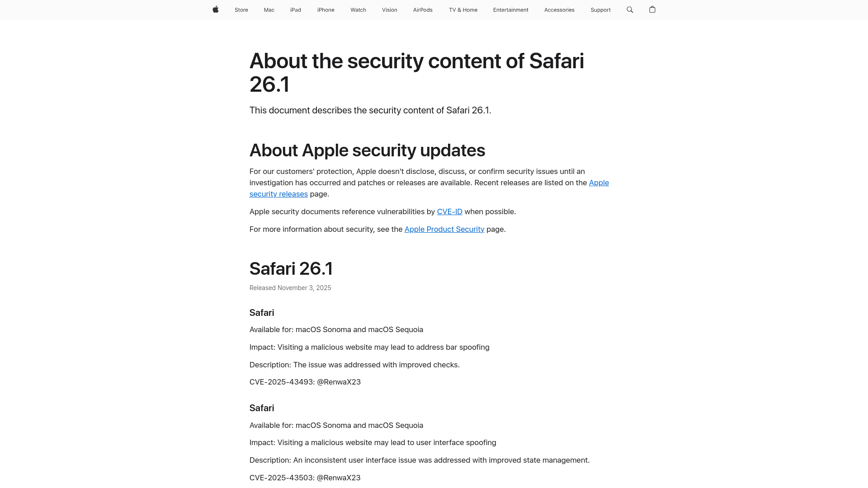
Task: Click the Apple logo icon
Action: [x=216, y=9]
